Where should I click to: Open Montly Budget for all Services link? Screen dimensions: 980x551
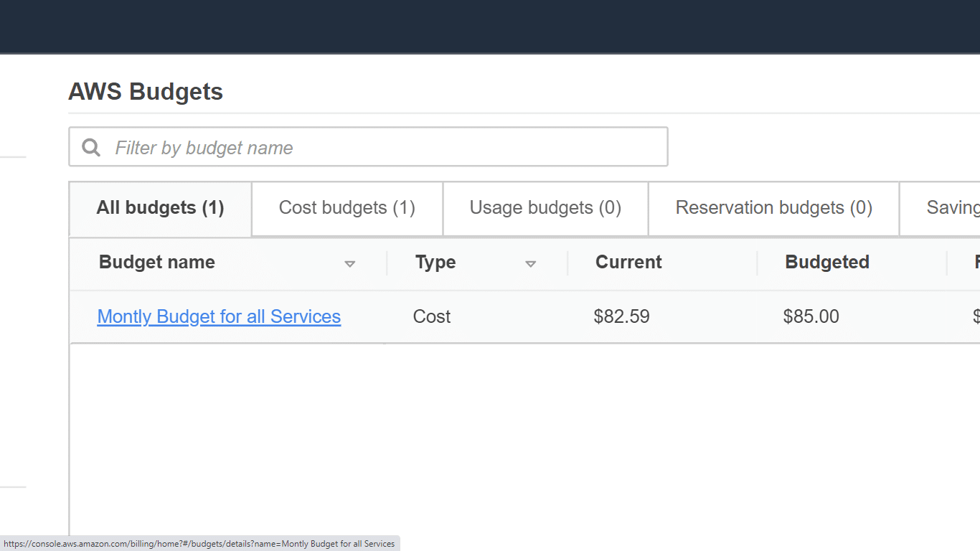click(219, 316)
